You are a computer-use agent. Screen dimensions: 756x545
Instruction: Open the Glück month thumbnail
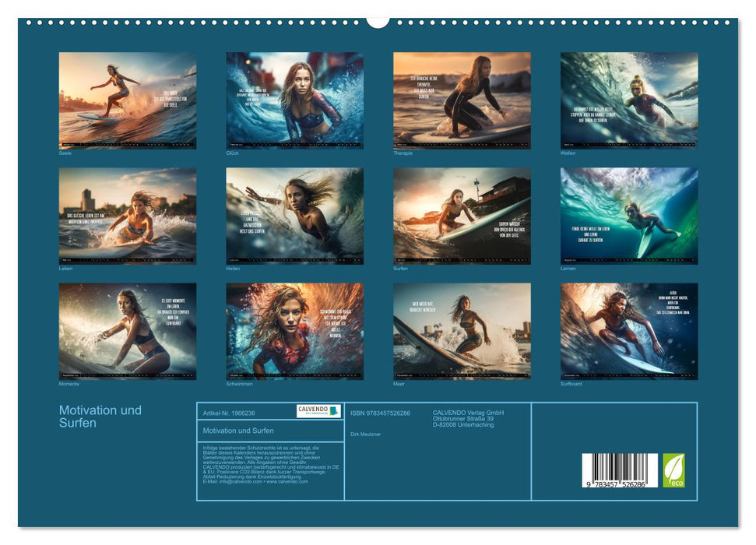pos(294,99)
